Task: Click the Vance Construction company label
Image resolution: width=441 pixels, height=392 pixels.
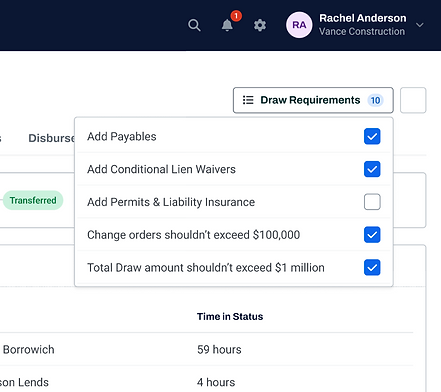Action: coord(362,31)
